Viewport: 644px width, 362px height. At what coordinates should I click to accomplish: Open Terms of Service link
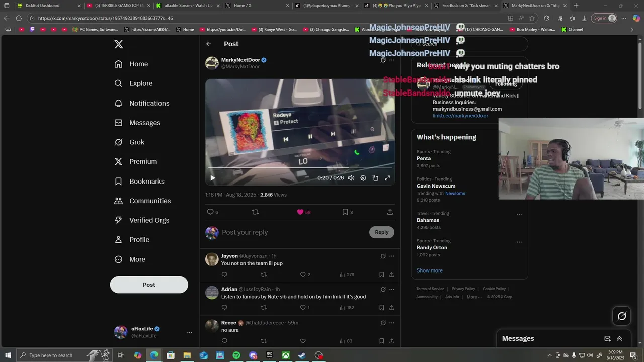[430, 289]
